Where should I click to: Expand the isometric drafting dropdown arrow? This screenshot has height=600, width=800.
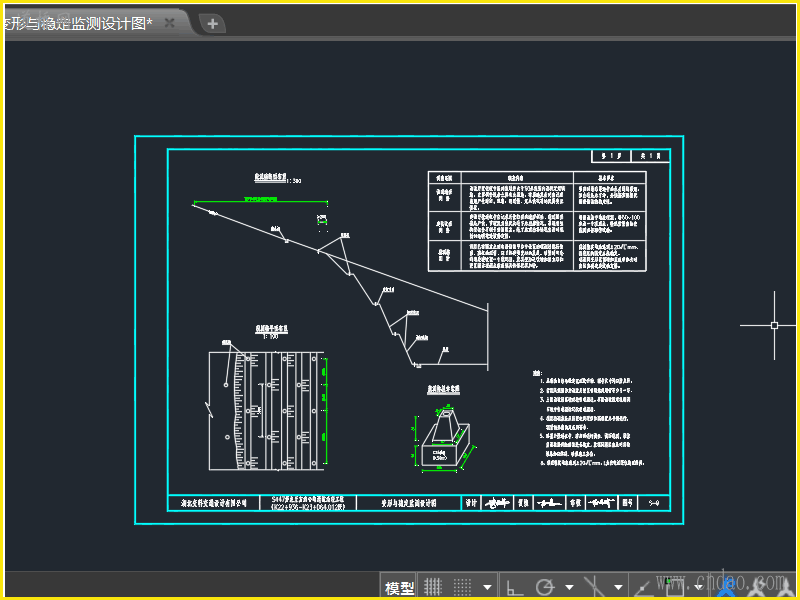617,587
